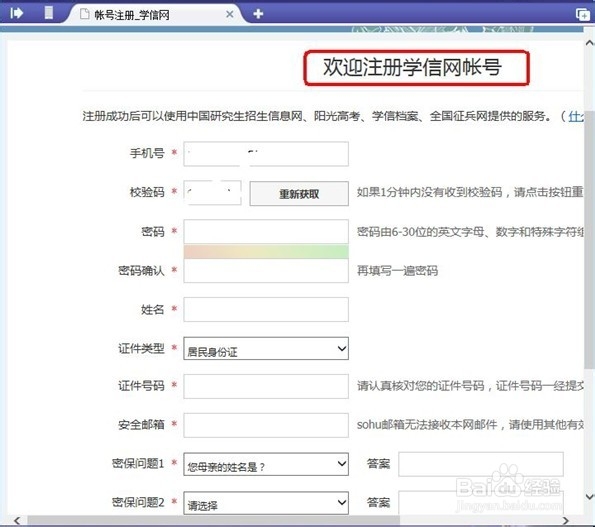The width and height of the screenshot is (595, 527).
Task: Click the vertical scrollbar down arrow
Action: coord(589,496)
